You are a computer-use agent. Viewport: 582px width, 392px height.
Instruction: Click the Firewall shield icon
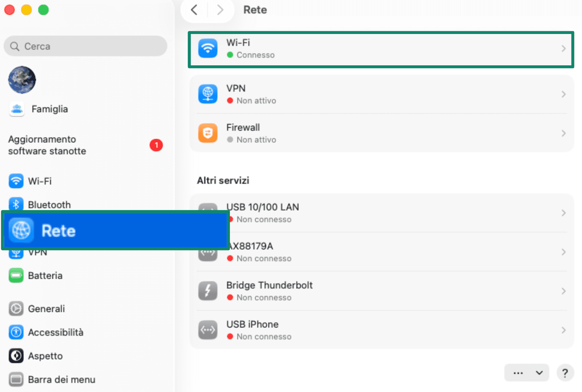(x=208, y=133)
